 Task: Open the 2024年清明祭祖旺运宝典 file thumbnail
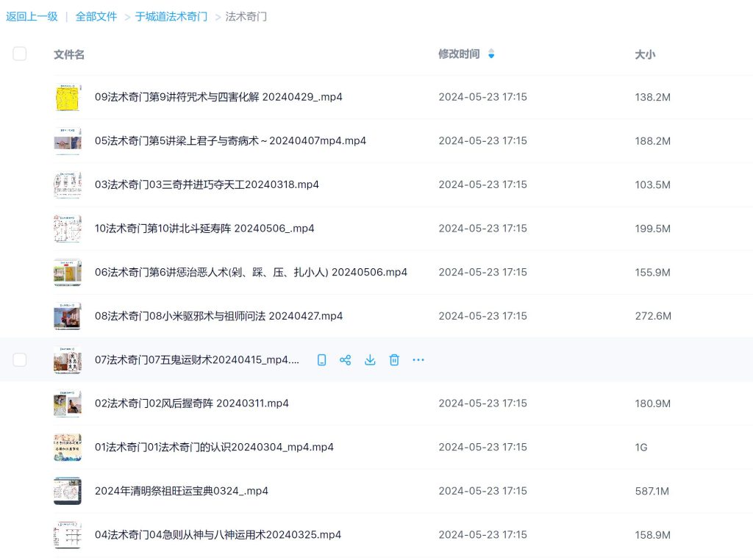[x=68, y=491]
